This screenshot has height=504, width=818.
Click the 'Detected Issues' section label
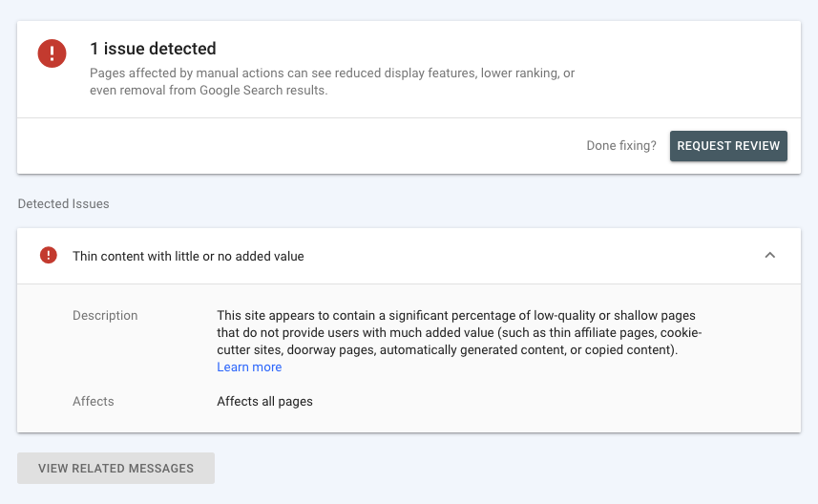pos(63,203)
